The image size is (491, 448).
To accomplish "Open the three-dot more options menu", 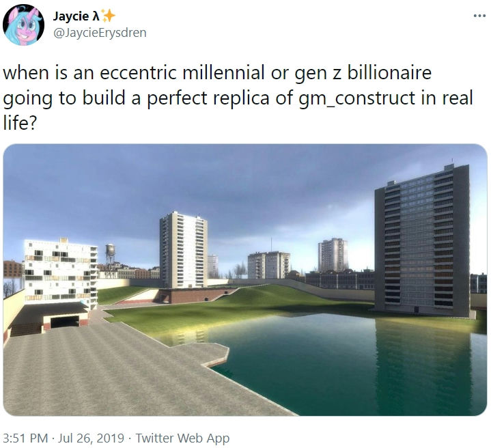I will [x=479, y=15].
